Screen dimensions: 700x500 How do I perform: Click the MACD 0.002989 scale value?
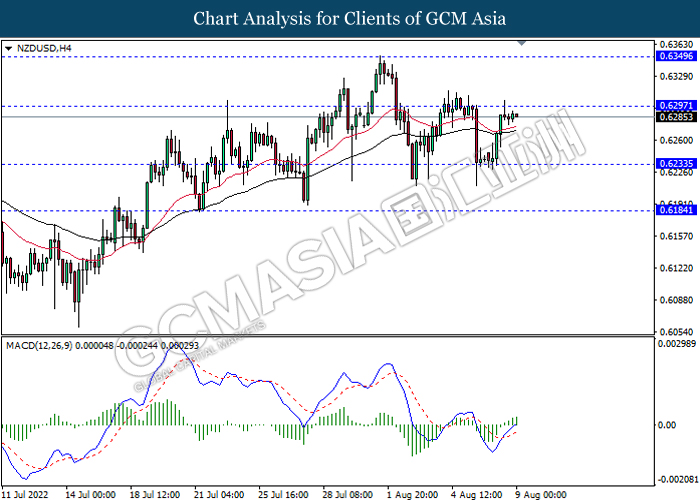point(677,343)
